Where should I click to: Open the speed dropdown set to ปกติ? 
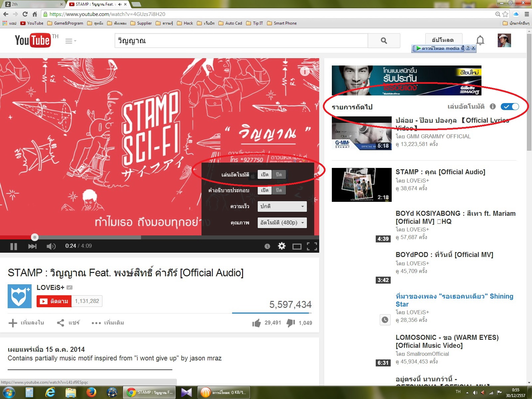tap(282, 206)
